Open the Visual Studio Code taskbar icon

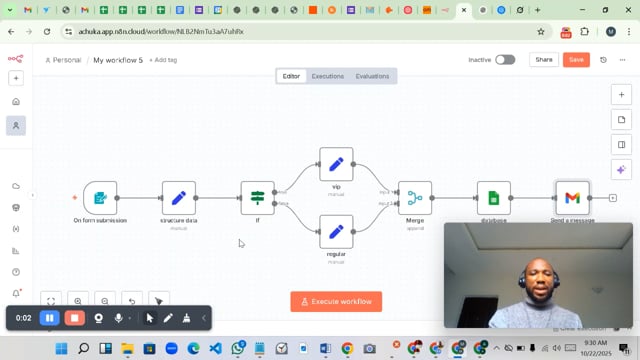coord(216,348)
